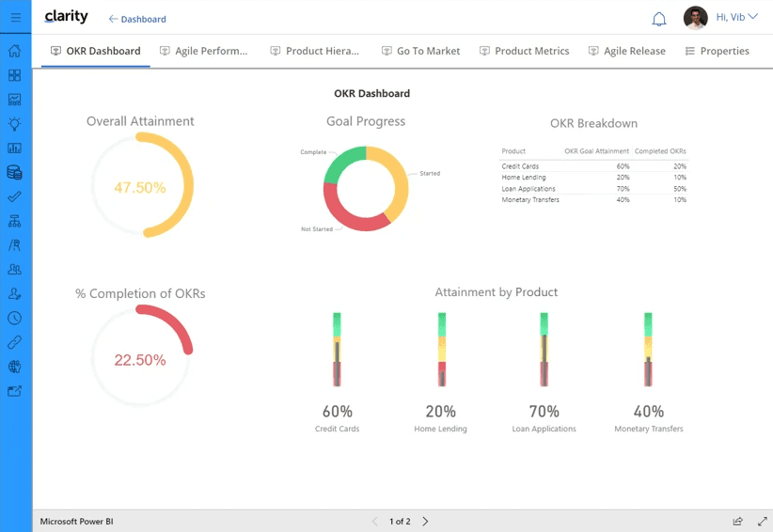This screenshot has height=532, width=773.
Task: Click the roadmap person icon in sidebar
Action: click(15, 244)
